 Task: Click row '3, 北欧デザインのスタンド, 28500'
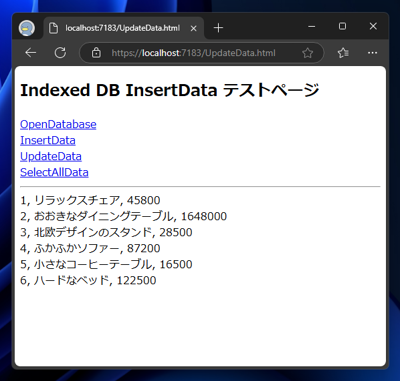coord(106,232)
